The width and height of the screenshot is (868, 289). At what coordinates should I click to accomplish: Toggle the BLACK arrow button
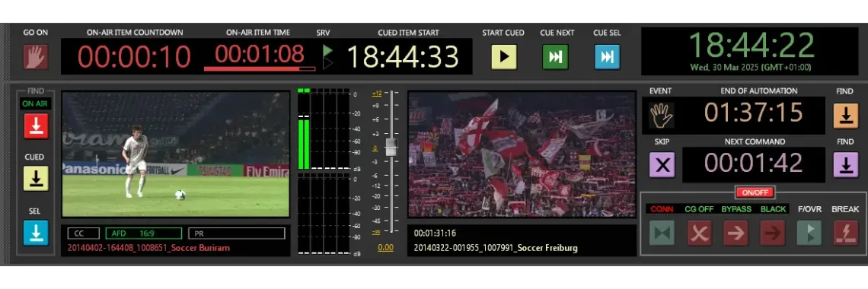[x=773, y=233]
